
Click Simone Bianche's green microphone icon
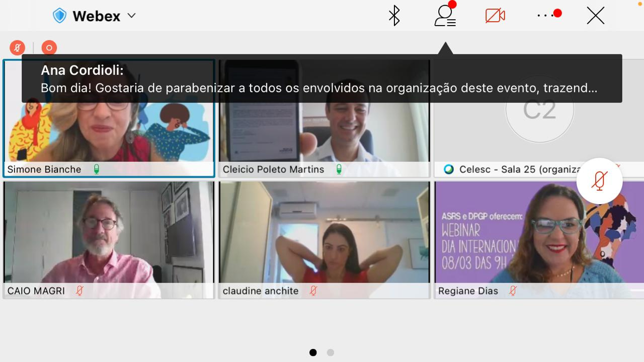click(x=97, y=169)
